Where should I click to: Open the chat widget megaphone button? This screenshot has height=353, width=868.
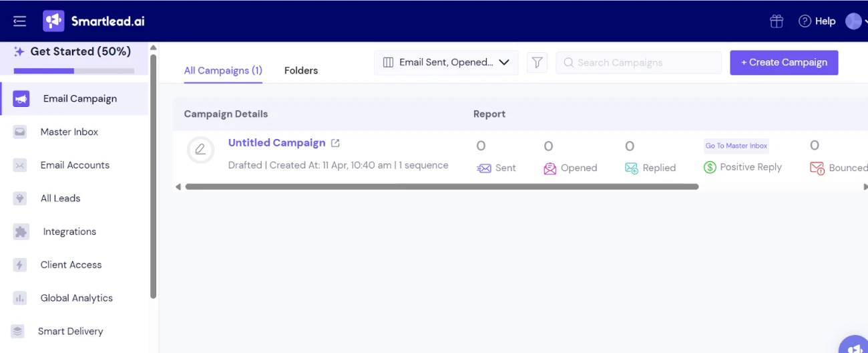pyautogui.click(x=853, y=346)
